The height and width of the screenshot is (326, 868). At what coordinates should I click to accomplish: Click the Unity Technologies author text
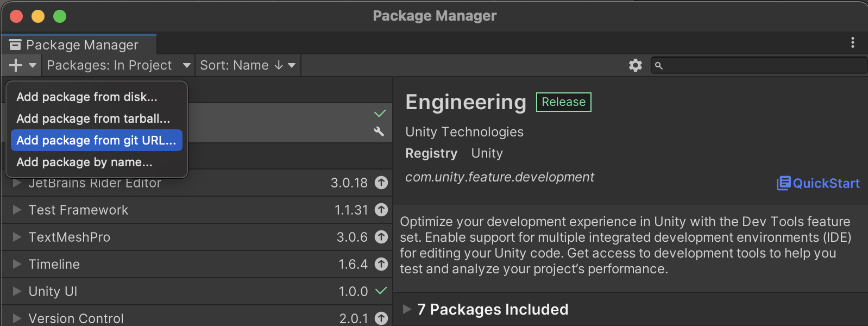click(x=464, y=132)
